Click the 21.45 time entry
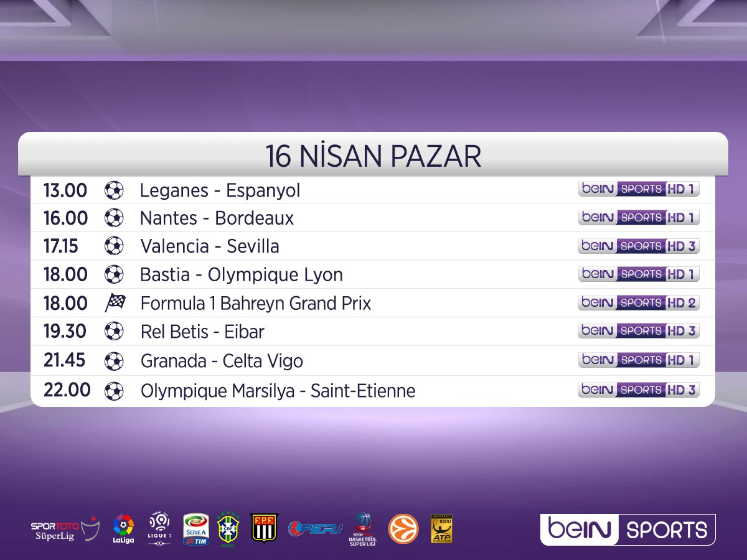Image resolution: width=747 pixels, height=560 pixels. tap(64, 360)
